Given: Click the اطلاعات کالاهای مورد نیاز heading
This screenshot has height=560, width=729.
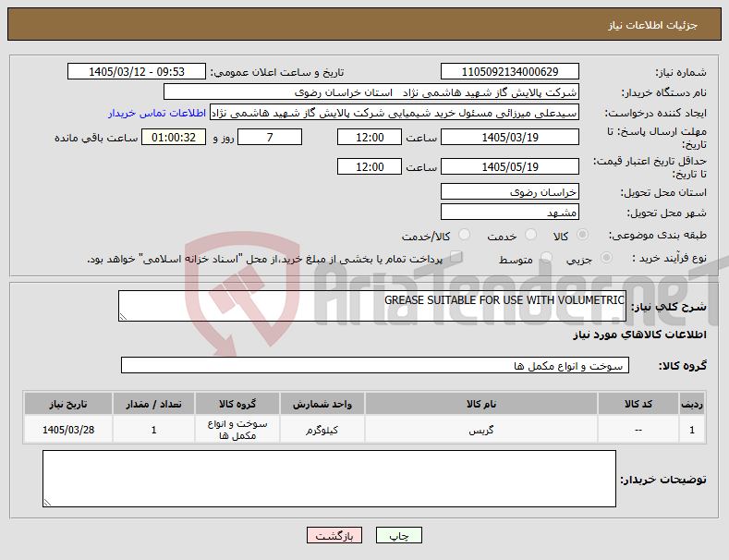Looking at the screenshot, I should [x=639, y=335].
